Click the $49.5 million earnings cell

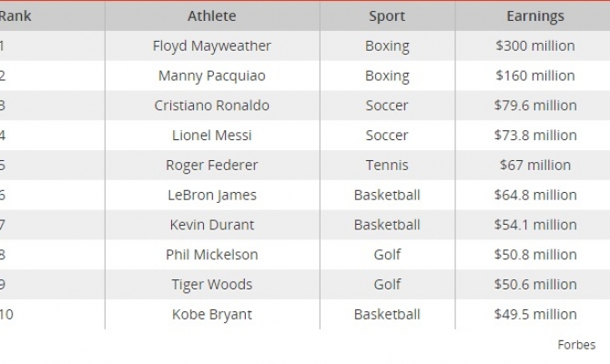coord(535,315)
